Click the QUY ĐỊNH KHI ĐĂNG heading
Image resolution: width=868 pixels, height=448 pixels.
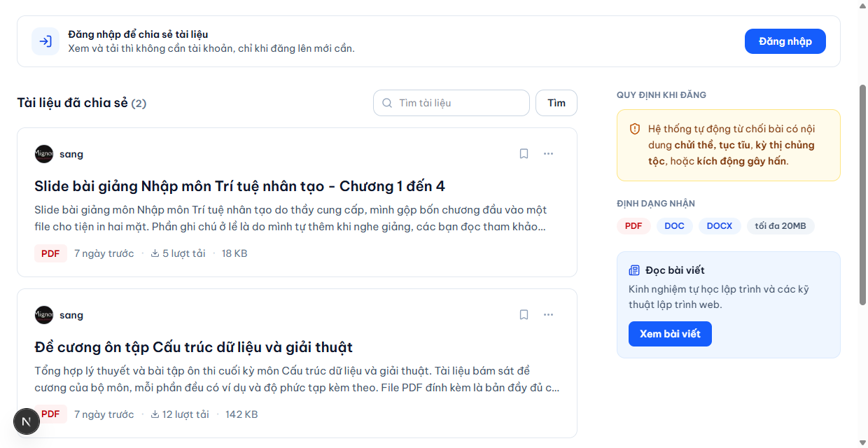pos(661,94)
